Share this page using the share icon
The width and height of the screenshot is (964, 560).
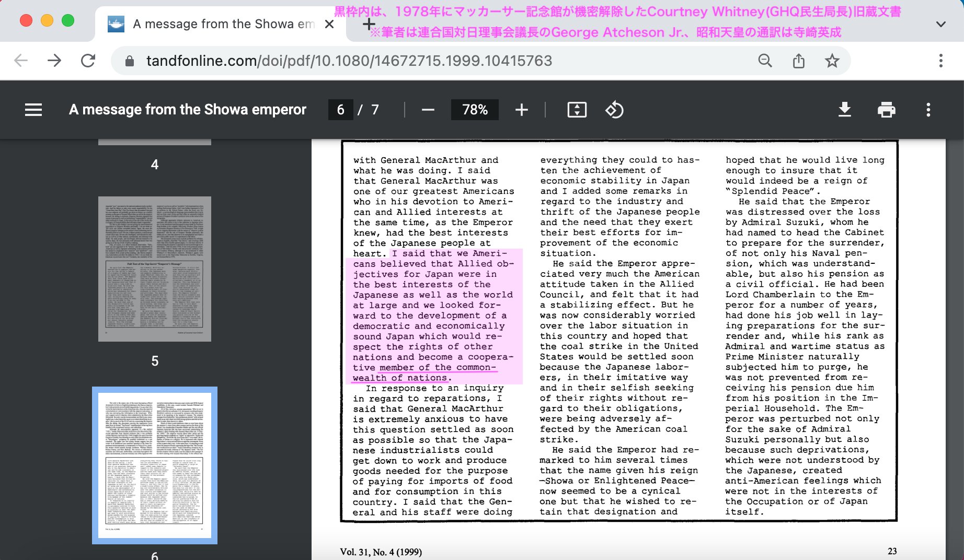[x=798, y=61]
